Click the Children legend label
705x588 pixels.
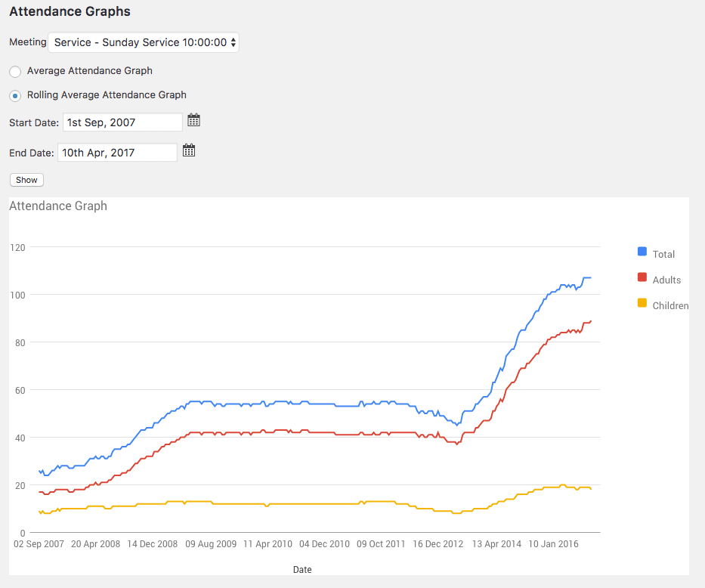pyautogui.click(x=670, y=305)
